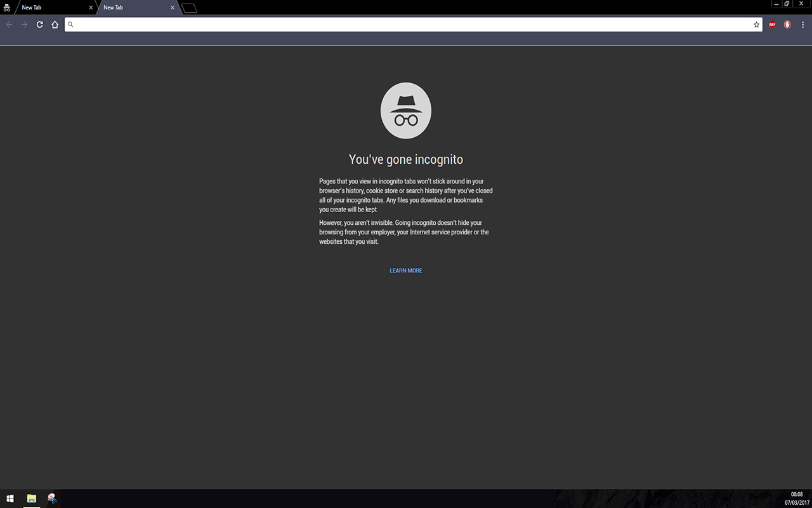Close the inactive New Tab tab

coord(91,8)
